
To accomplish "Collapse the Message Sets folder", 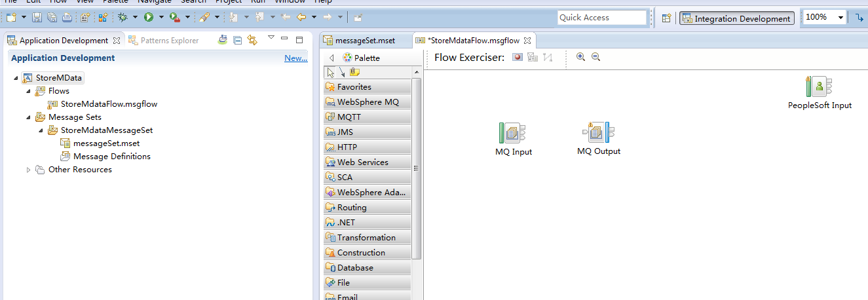I will point(28,118).
